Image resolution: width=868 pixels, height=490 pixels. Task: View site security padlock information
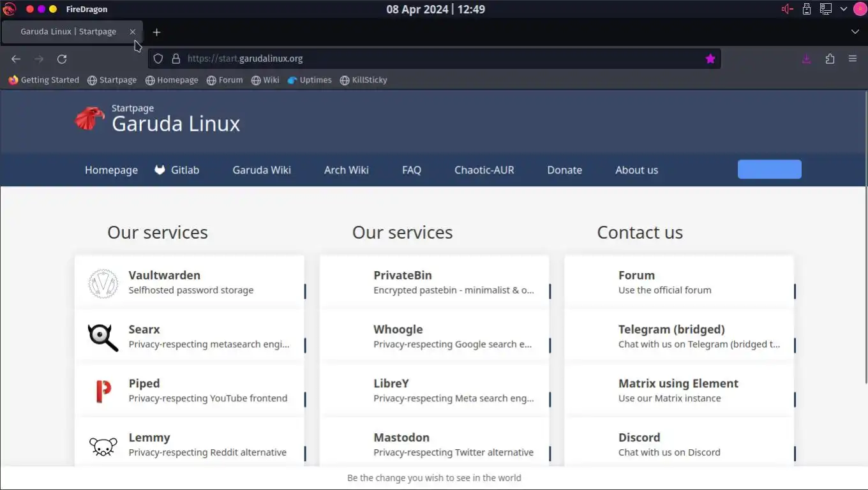pyautogui.click(x=176, y=59)
